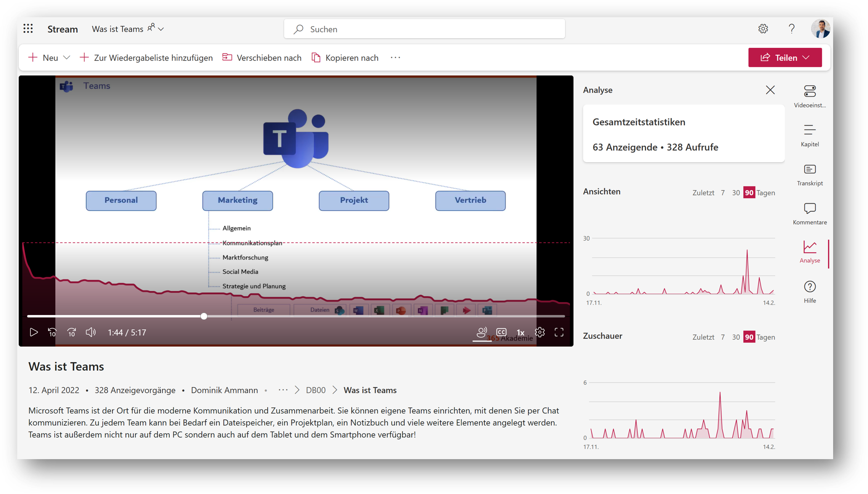Select 30 days for Zuschauer
This screenshot has width=868, height=494.
(x=736, y=337)
